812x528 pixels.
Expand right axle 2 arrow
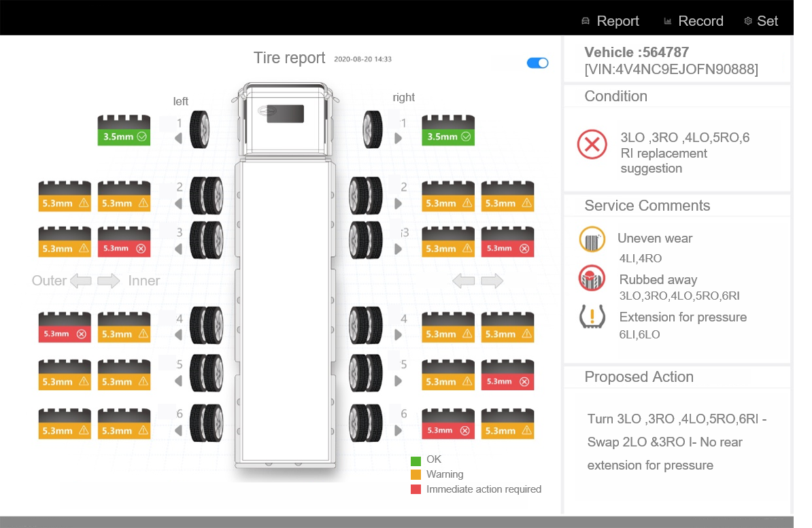[399, 203]
